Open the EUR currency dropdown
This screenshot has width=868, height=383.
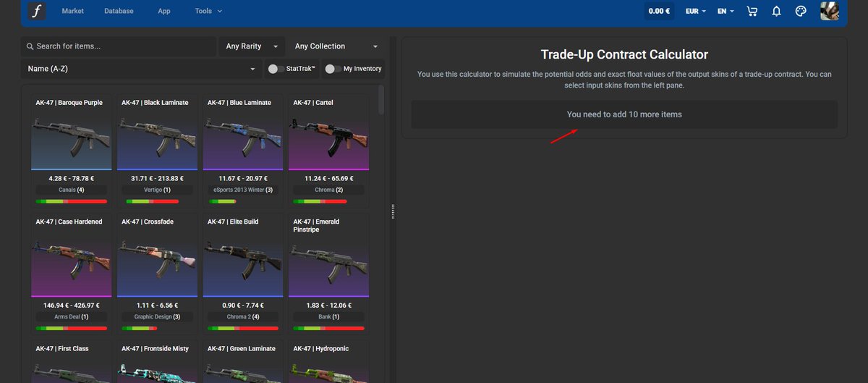[x=696, y=11]
